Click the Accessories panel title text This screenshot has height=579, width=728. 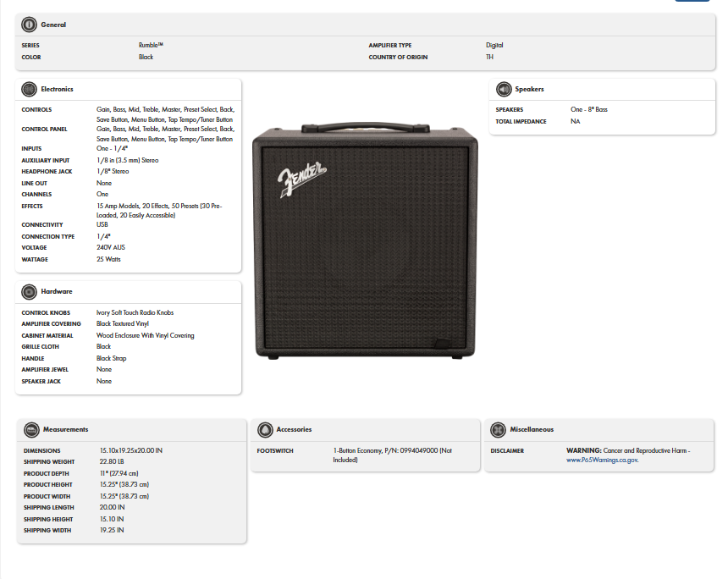pos(295,429)
